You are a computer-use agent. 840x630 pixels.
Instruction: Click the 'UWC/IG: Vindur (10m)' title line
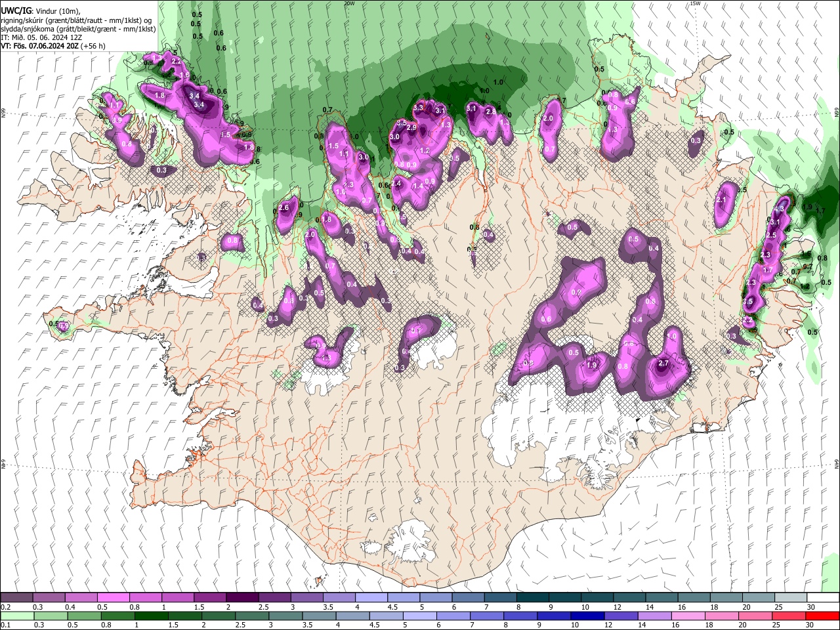[x=40, y=11]
